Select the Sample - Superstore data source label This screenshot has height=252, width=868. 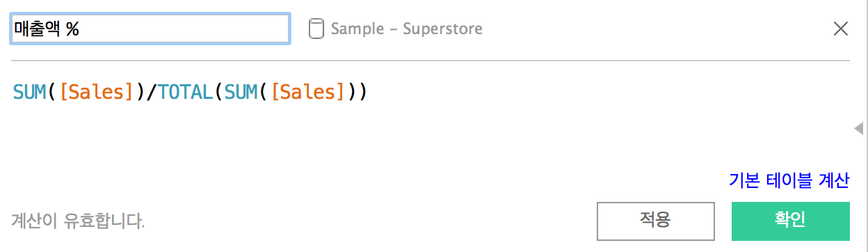(406, 29)
